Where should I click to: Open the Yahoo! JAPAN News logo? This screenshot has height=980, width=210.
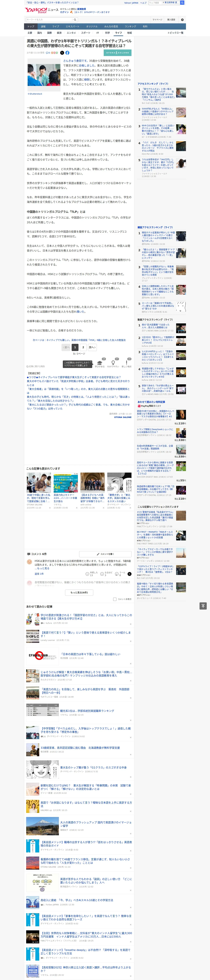coord(42,10)
